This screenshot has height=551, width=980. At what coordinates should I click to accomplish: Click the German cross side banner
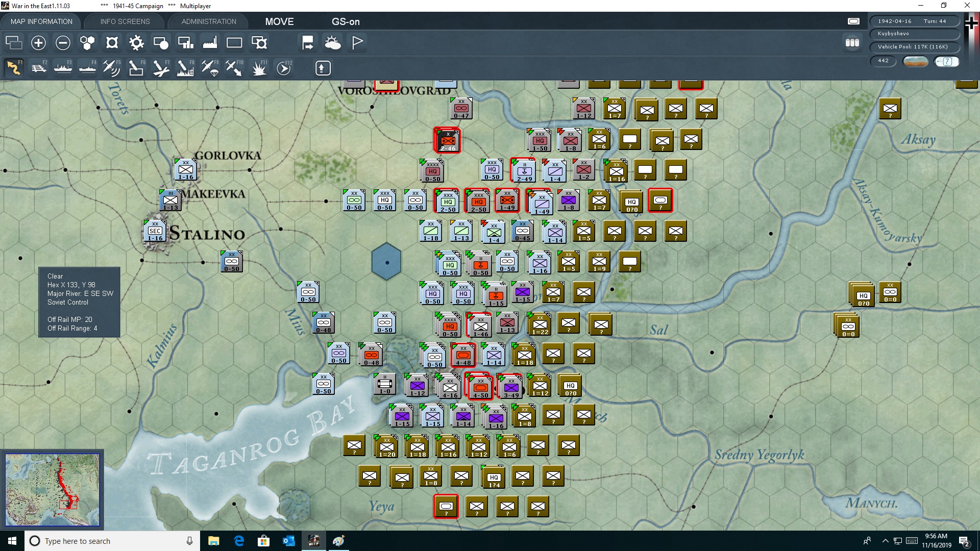coord(971,23)
